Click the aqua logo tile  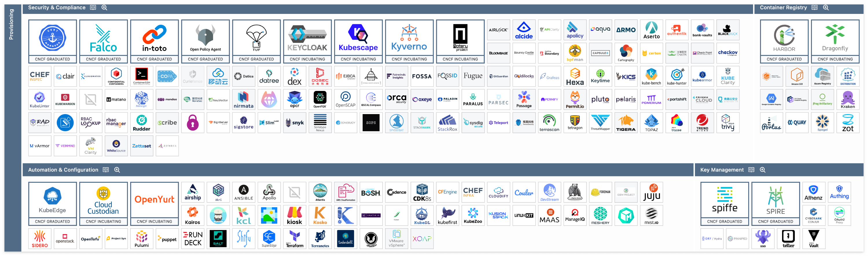pyautogui.click(x=600, y=30)
